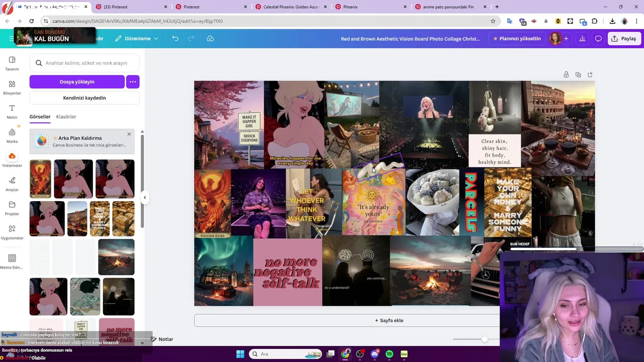644x362 pixels.
Task: Click the cloud save status icon
Action: [210, 39]
